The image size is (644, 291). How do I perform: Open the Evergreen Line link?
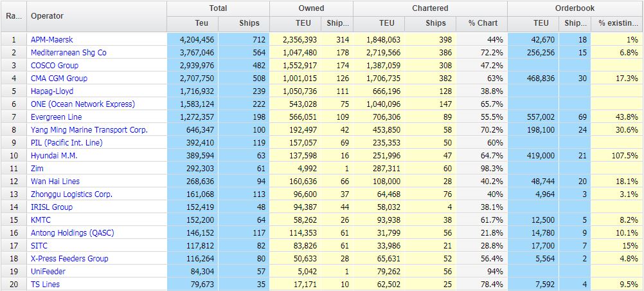(x=57, y=117)
